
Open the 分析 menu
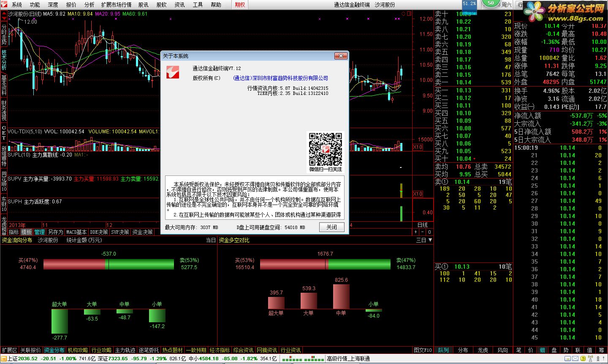(x=90, y=5)
